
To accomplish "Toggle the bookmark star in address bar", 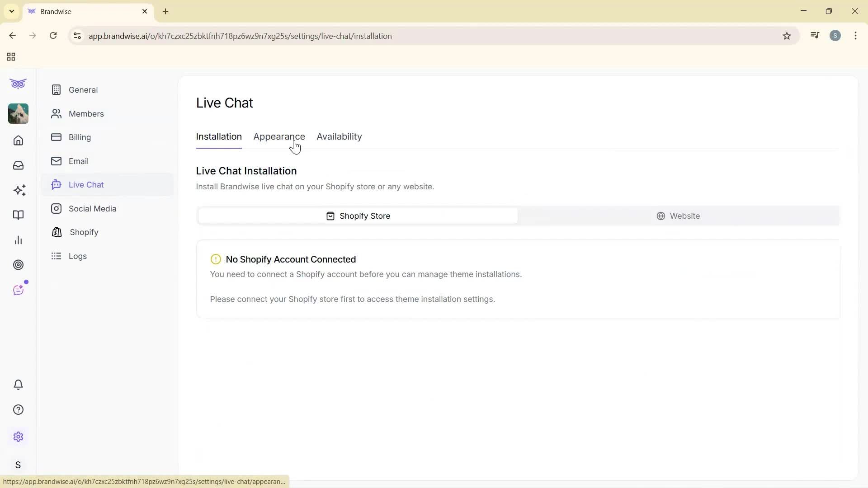I will (787, 36).
